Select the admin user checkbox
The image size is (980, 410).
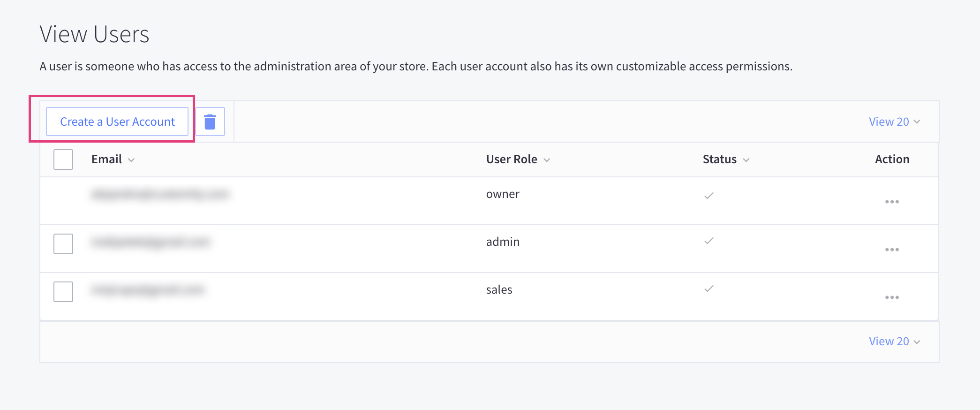tap(63, 244)
